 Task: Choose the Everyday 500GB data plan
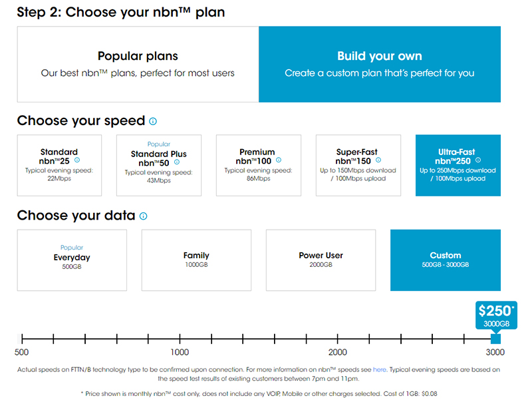(x=72, y=260)
